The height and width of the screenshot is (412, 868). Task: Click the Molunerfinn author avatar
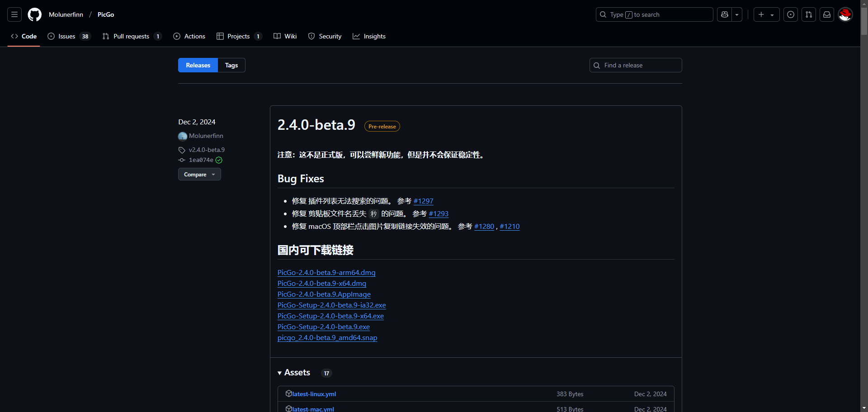click(183, 136)
